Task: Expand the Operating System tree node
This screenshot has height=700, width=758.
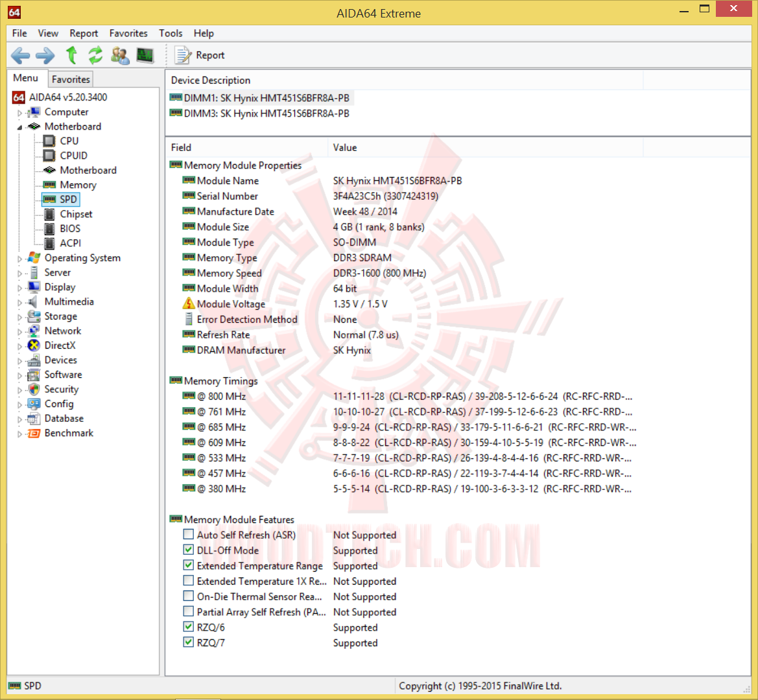Action: [x=19, y=259]
